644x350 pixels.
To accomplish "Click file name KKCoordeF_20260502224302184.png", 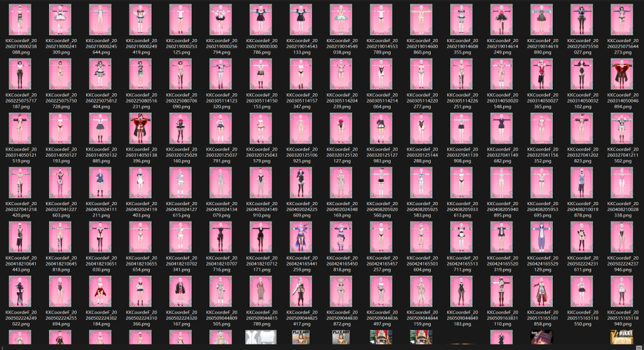I will [101, 318].
